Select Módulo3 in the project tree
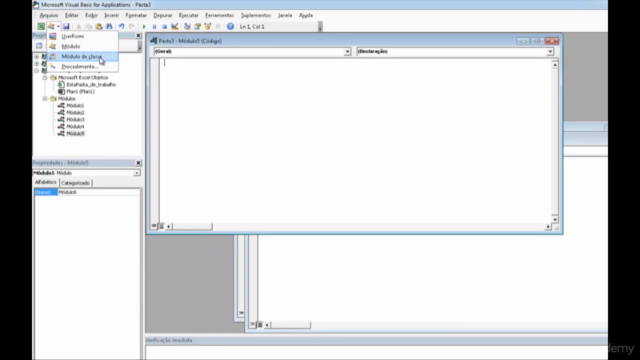 pos(75,120)
